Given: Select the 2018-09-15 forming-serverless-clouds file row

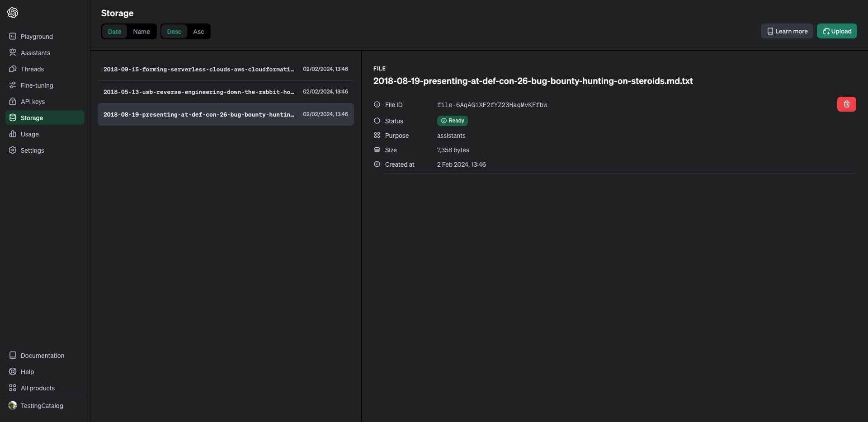Looking at the screenshot, I should (226, 69).
